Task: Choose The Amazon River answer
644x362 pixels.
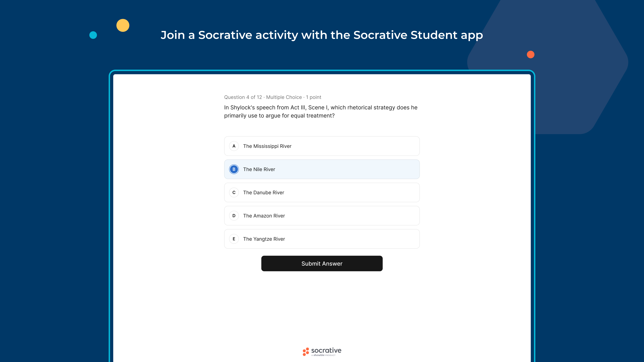Action: pos(322,216)
